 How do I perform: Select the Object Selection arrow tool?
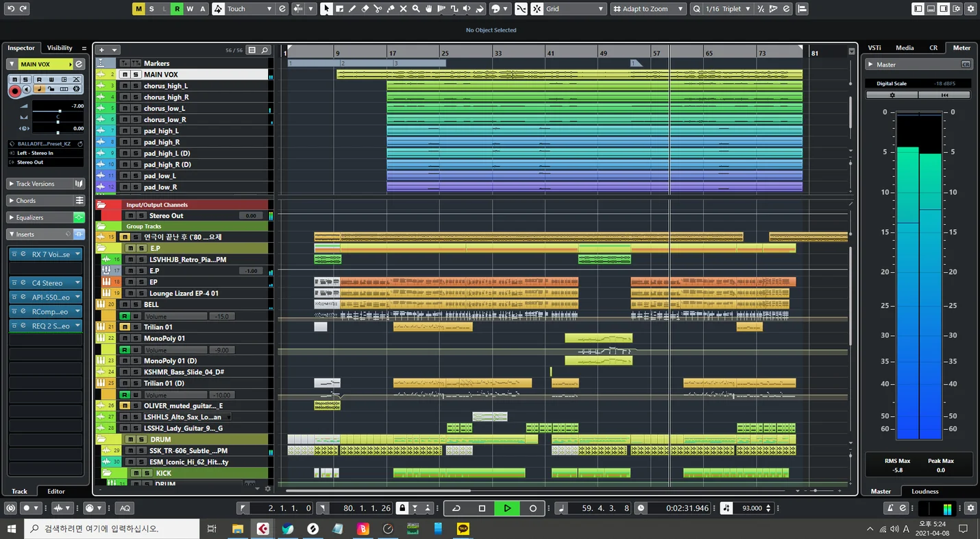coord(326,9)
